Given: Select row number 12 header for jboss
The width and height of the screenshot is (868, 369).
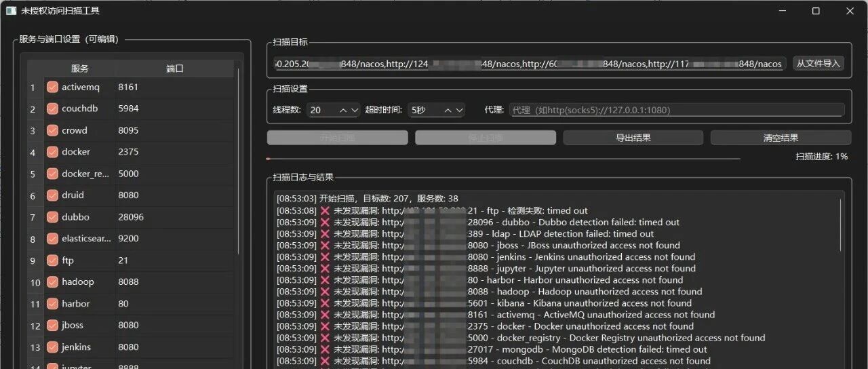Looking at the screenshot, I should (x=35, y=326).
